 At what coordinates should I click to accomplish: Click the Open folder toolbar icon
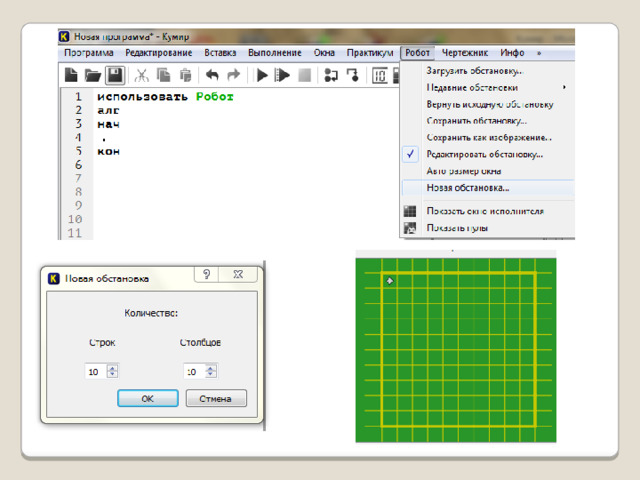(x=93, y=75)
